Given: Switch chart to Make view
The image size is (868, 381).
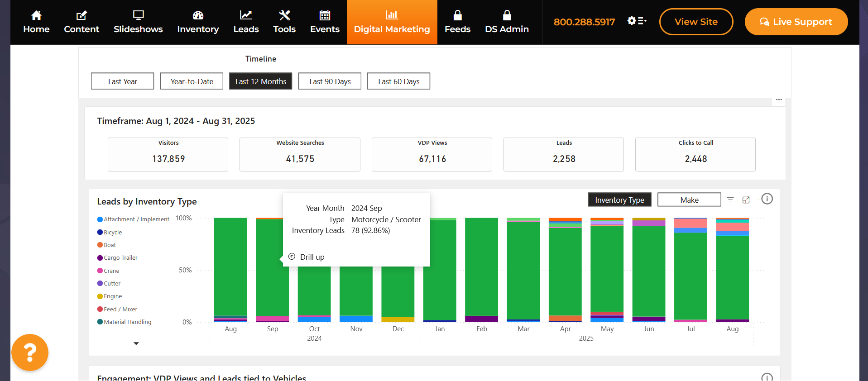Looking at the screenshot, I should (689, 200).
